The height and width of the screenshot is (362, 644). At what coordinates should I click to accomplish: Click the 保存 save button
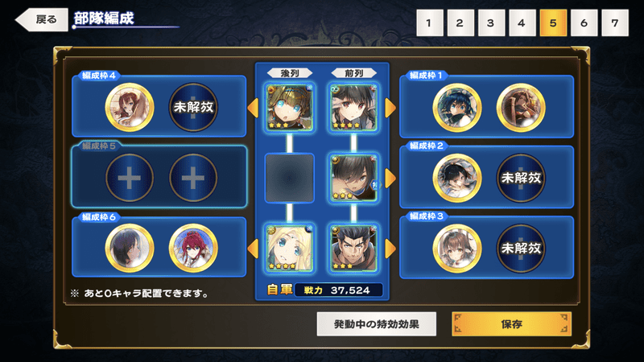click(x=511, y=324)
